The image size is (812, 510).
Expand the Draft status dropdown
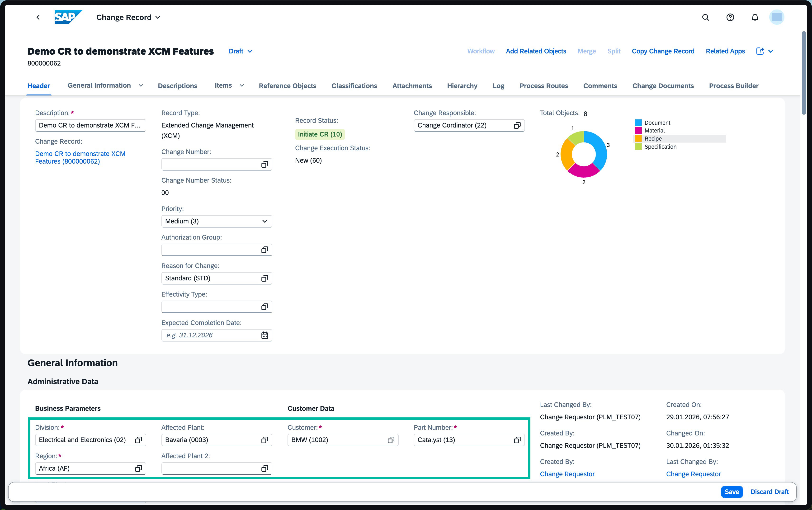tap(250, 51)
